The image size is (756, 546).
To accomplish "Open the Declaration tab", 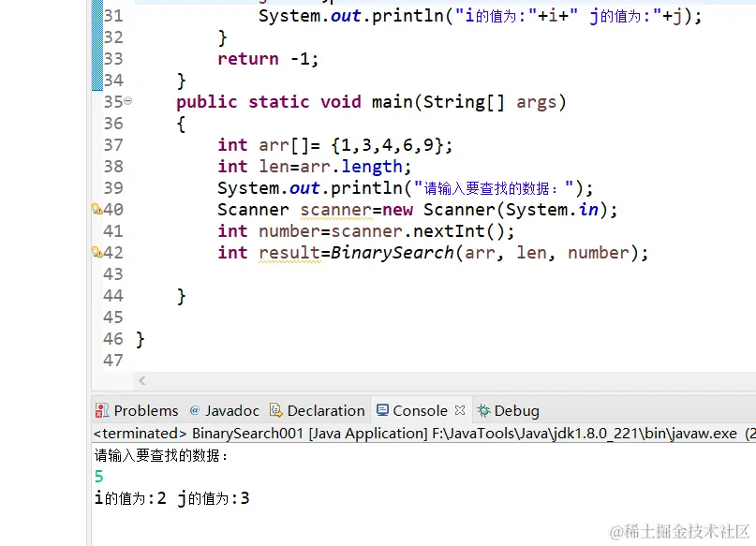I will 318,410.
